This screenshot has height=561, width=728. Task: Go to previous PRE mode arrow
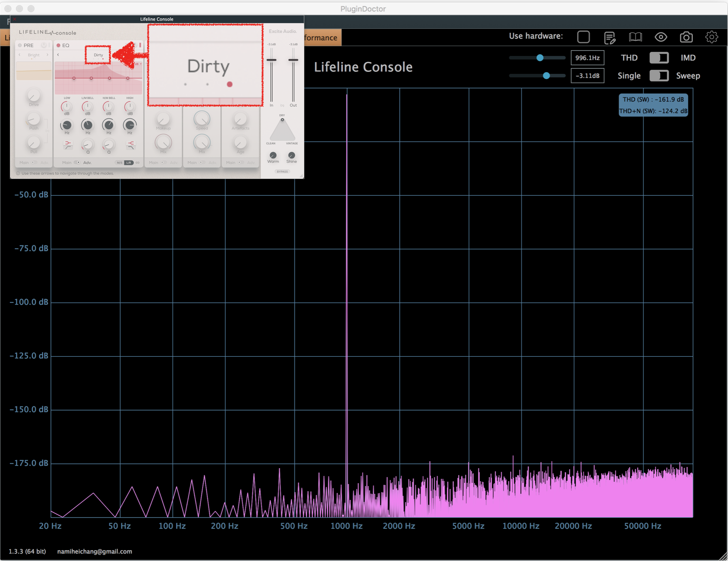point(20,55)
